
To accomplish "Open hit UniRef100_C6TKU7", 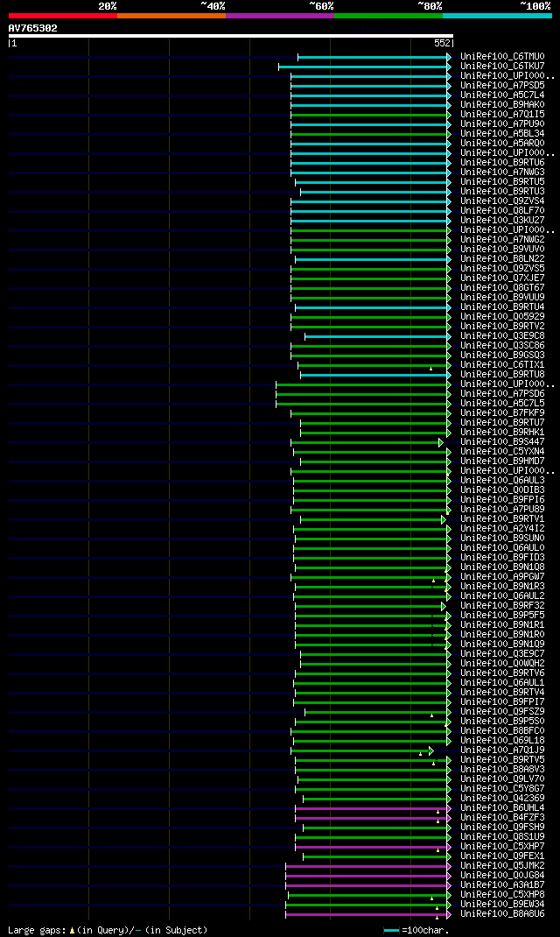I will [x=502, y=67].
